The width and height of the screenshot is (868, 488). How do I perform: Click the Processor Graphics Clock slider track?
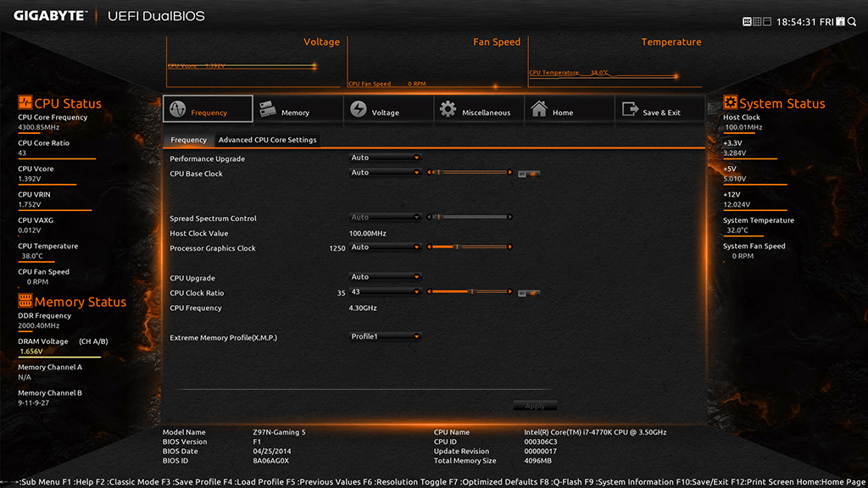470,247
